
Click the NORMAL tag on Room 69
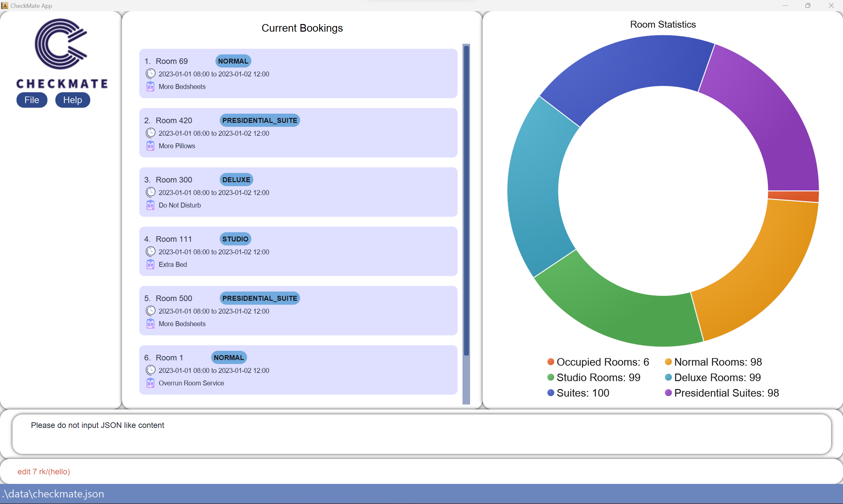coord(233,61)
